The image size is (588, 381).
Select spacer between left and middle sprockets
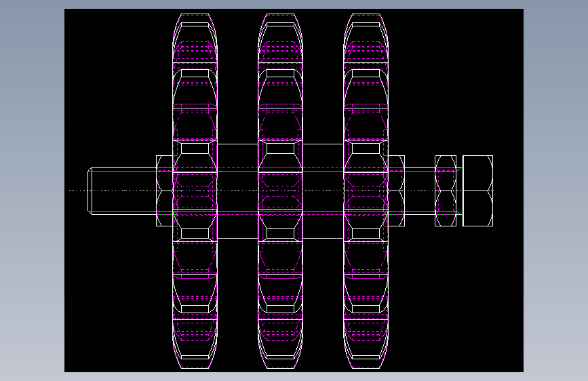[238, 191]
